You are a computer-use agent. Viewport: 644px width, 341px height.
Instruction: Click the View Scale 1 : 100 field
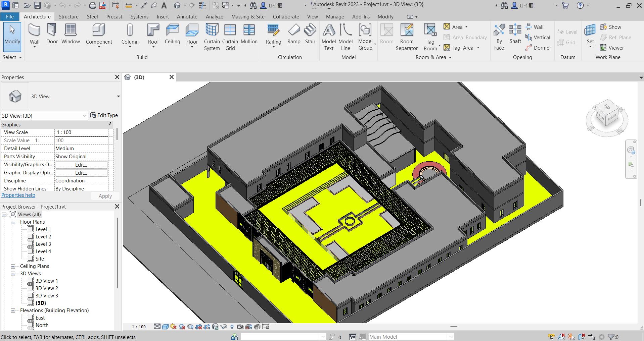coord(81,132)
